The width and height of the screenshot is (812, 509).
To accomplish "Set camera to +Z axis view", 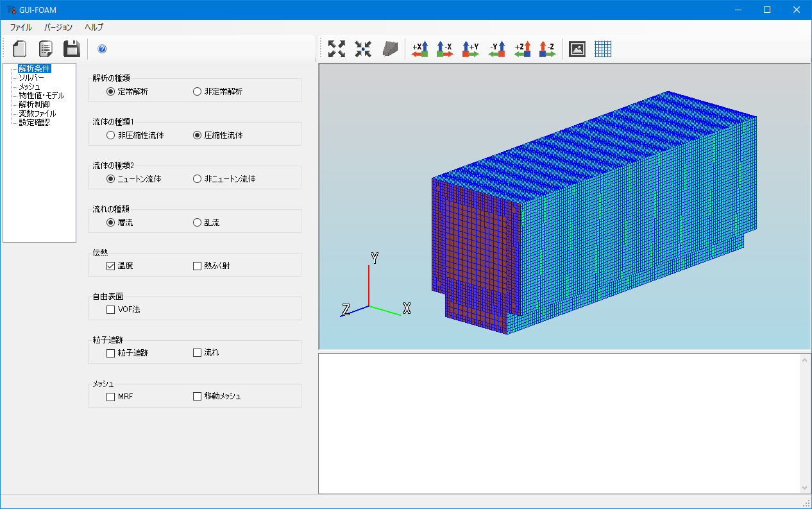I will (x=523, y=49).
